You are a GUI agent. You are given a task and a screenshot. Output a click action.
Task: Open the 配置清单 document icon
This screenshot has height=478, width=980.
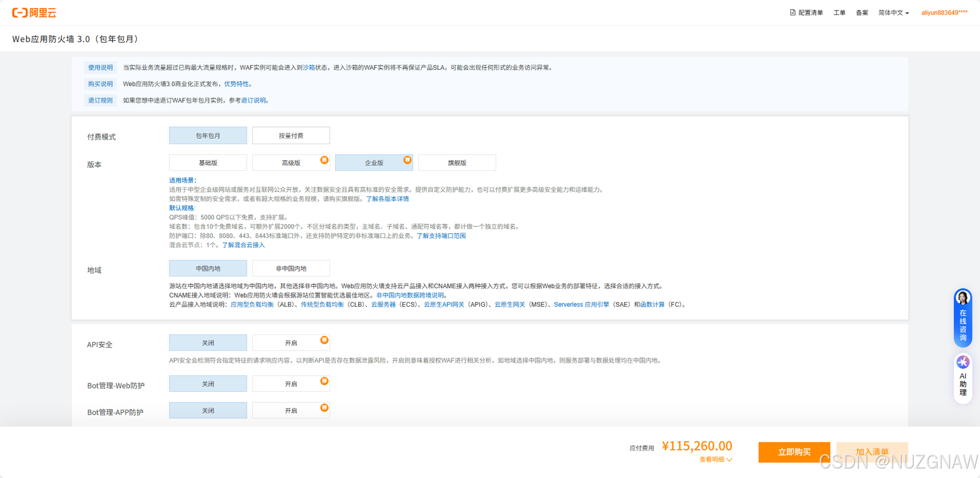793,13
